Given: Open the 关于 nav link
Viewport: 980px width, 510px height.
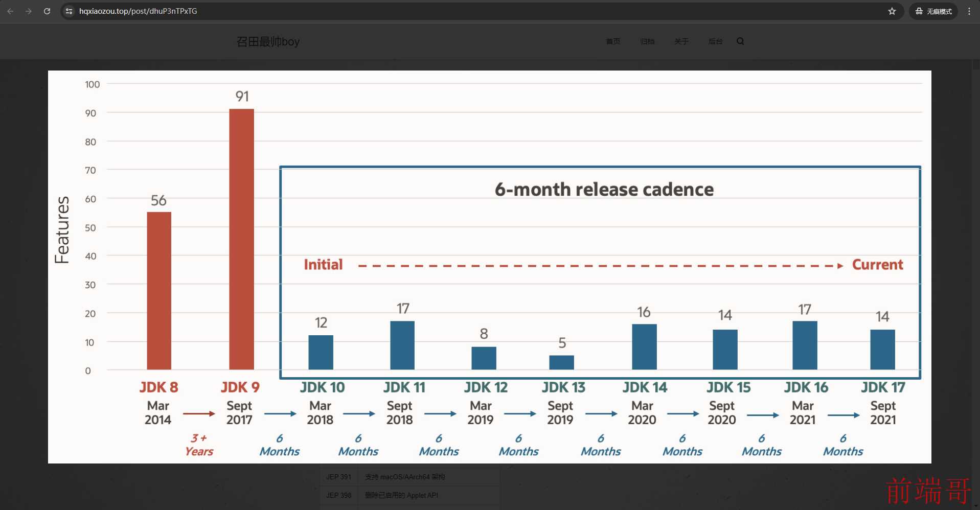Looking at the screenshot, I should 681,41.
